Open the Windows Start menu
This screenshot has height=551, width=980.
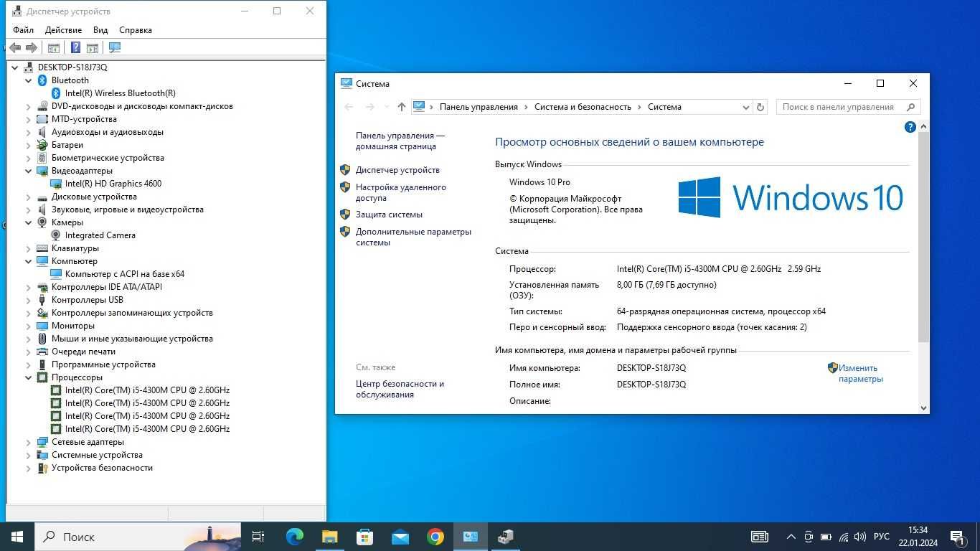(17, 537)
